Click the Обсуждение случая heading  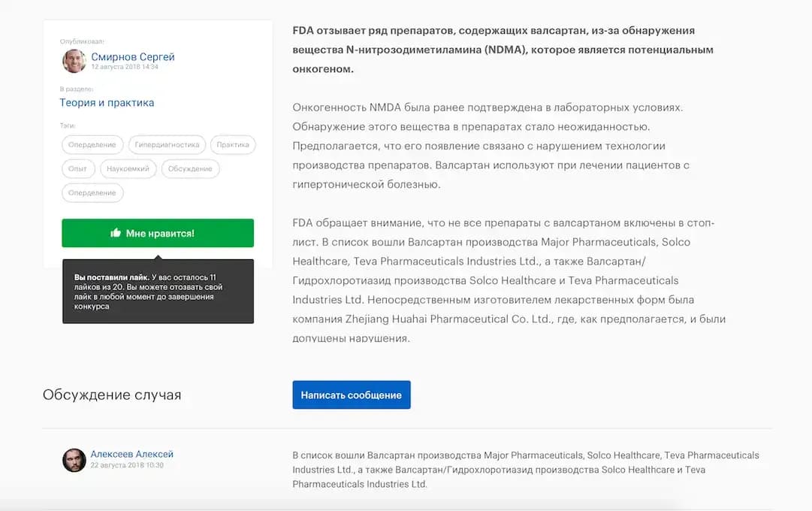112,395
